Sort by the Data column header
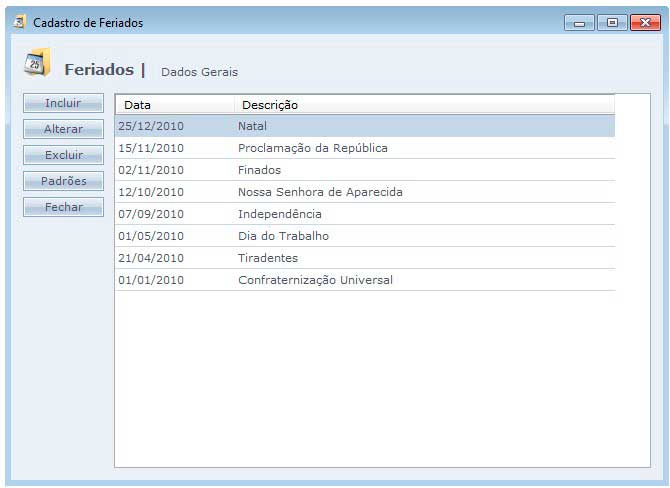Screen dimensions: 670x488 pyautogui.click(x=174, y=105)
